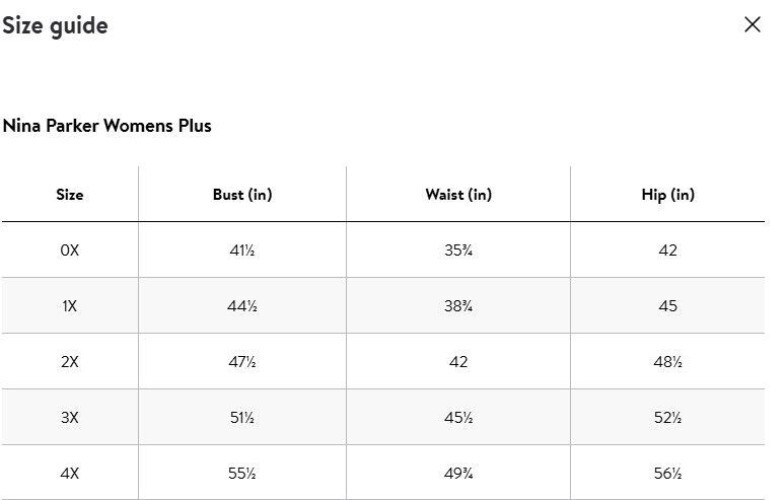The height and width of the screenshot is (500, 770).
Task: Click the Hip (in) column header
Action: [x=668, y=194]
